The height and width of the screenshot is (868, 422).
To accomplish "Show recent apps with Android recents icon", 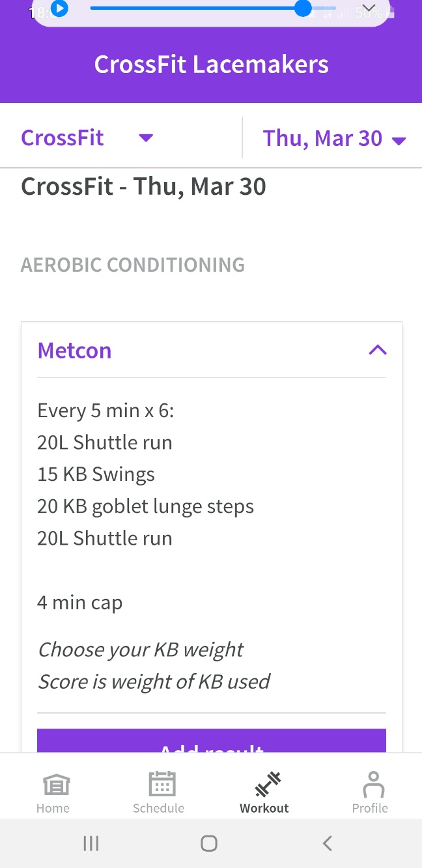I will [x=91, y=844].
